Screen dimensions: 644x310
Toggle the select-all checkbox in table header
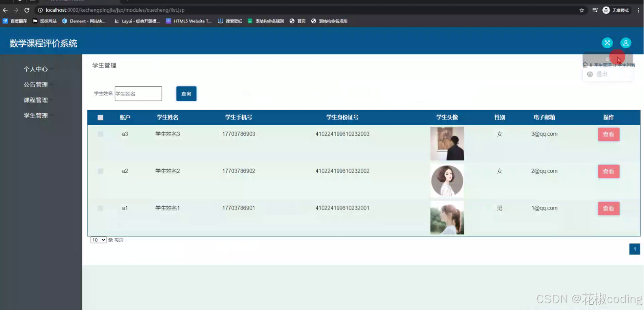click(100, 117)
